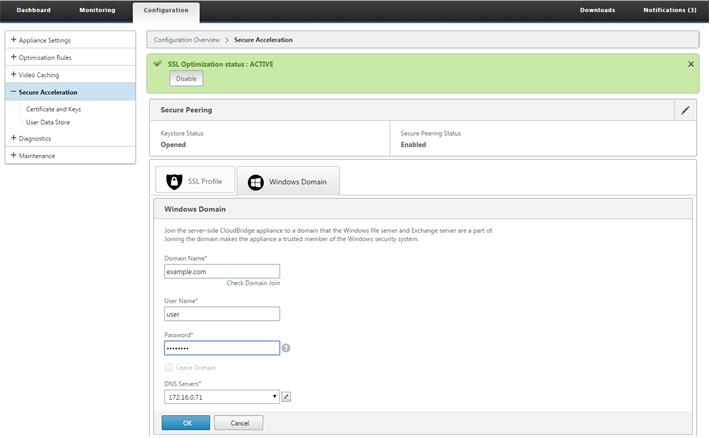Open Certificate and Keys in sidebar

point(53,109)
